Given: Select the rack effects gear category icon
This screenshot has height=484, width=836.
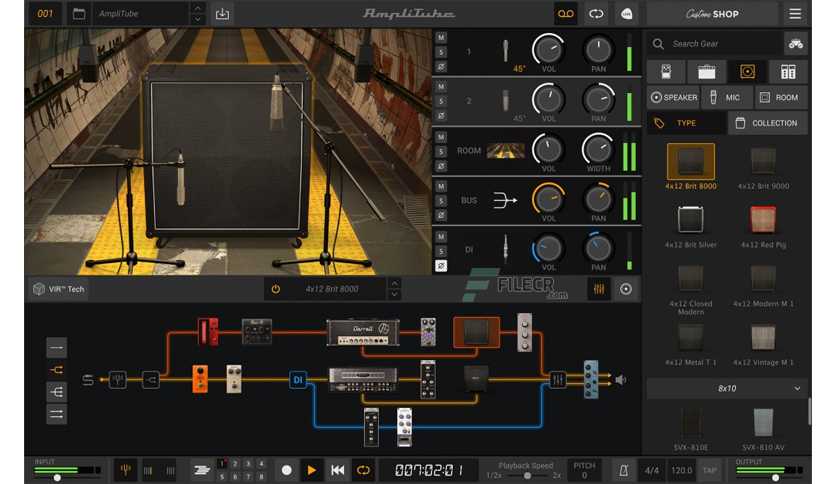Looking at the screenshot, I should click(x=788, y=71).
